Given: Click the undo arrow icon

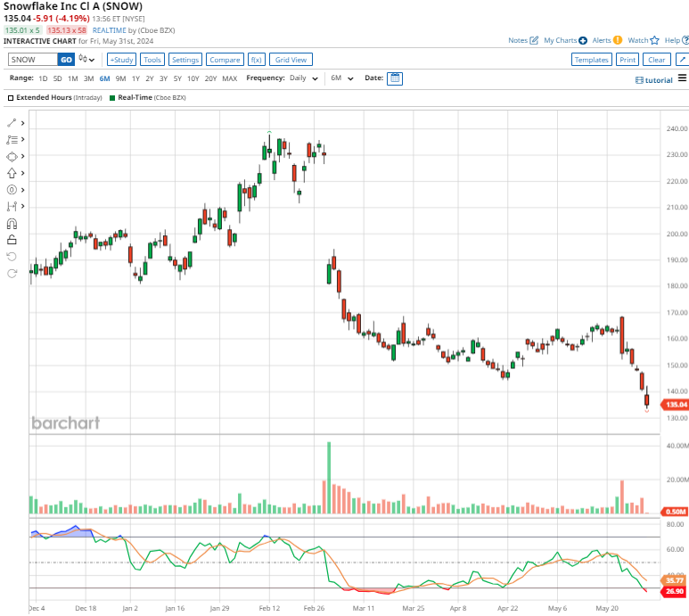Looking at the screenshot, I should tap(12, 257).
